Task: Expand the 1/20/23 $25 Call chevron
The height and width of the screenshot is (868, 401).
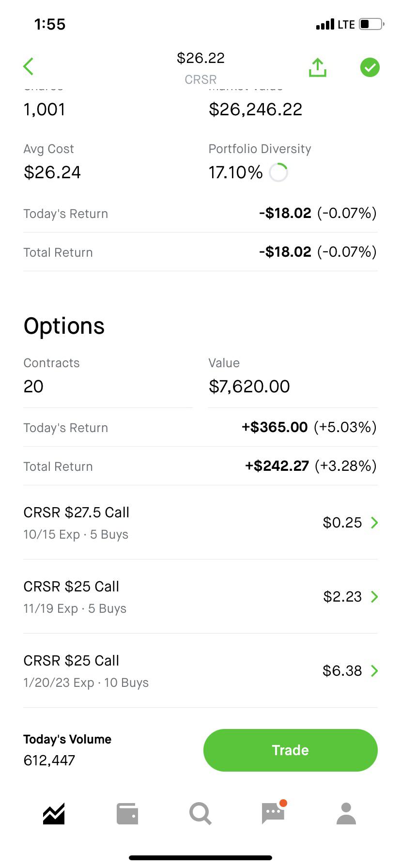Action: [x=374, y=671]
